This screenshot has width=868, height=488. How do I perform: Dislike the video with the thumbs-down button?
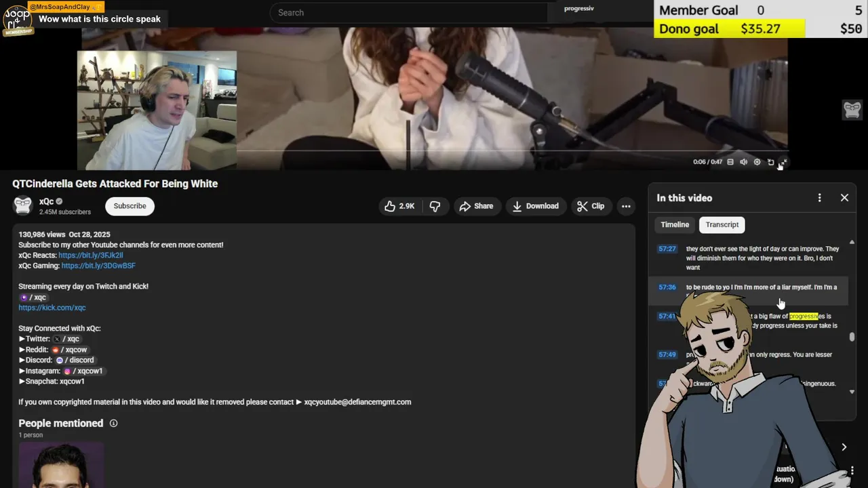pyautogui.click(x=435, y=206)
